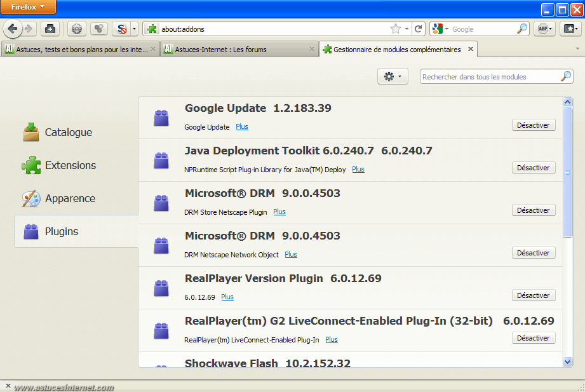Select the Google Update 1.2.183.39 title
This screenshot has width=585, height=392.
pyautogui.click(x=258, y=108)
